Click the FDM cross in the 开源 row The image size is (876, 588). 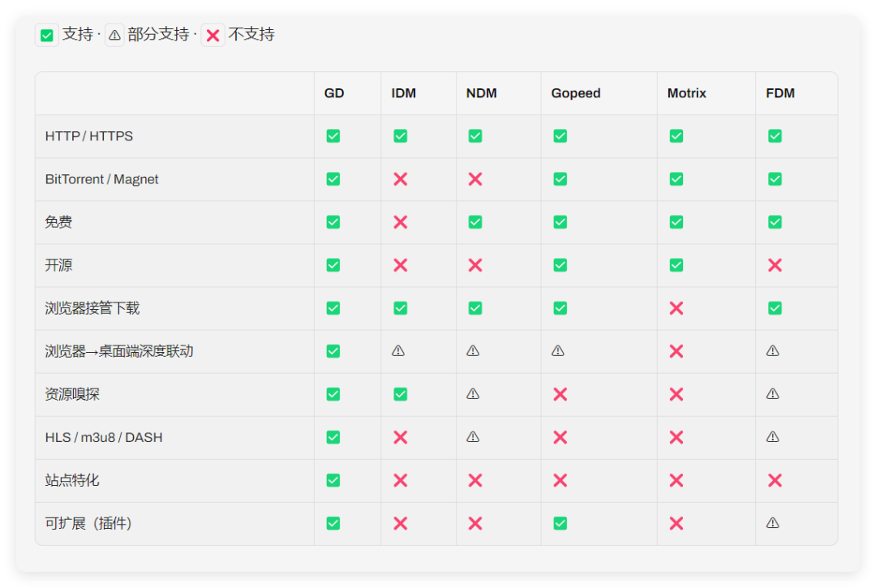tap(775, 265)
